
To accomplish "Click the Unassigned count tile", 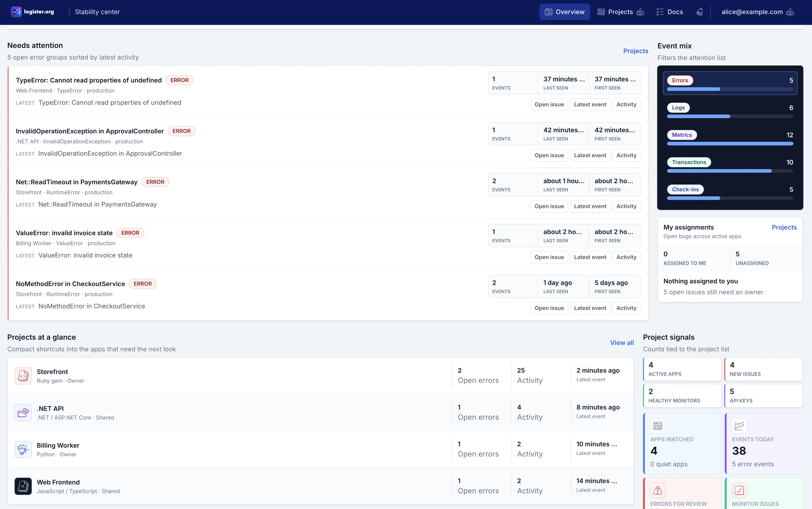I will (766, 258).
